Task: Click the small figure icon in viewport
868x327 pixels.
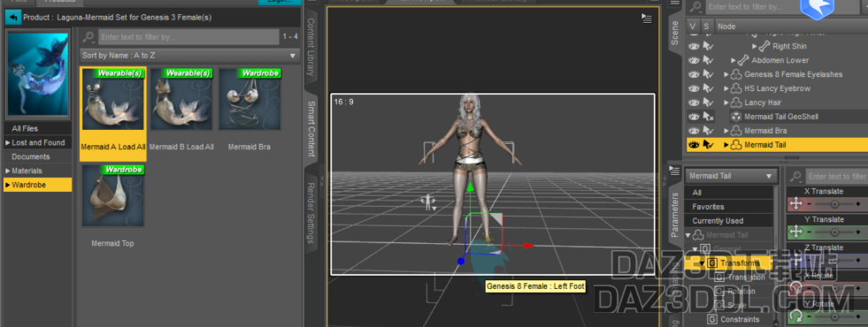Action: [x=428, y=203]
